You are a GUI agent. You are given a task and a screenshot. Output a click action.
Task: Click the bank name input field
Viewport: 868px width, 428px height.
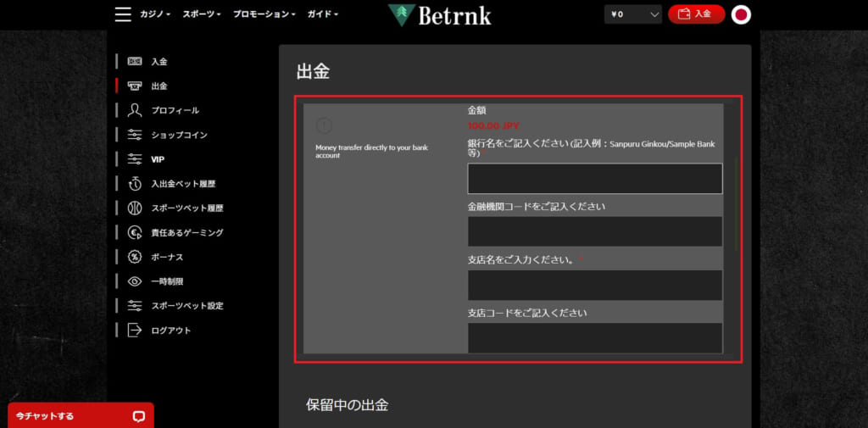coord(594,179)
